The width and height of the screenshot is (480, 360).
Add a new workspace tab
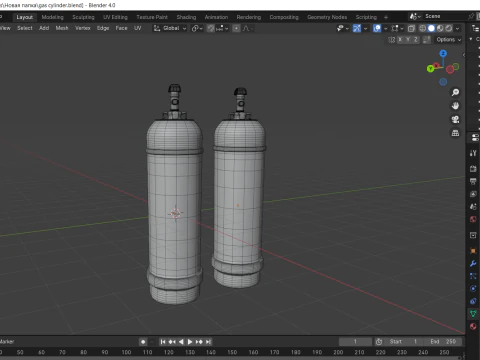tap(386, 17)
